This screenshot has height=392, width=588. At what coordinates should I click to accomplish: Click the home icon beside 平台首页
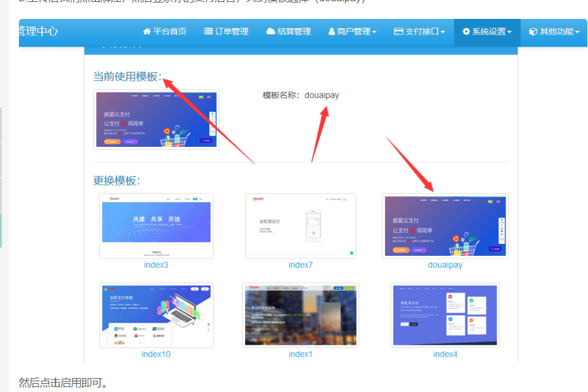click(x=146, y=32)
